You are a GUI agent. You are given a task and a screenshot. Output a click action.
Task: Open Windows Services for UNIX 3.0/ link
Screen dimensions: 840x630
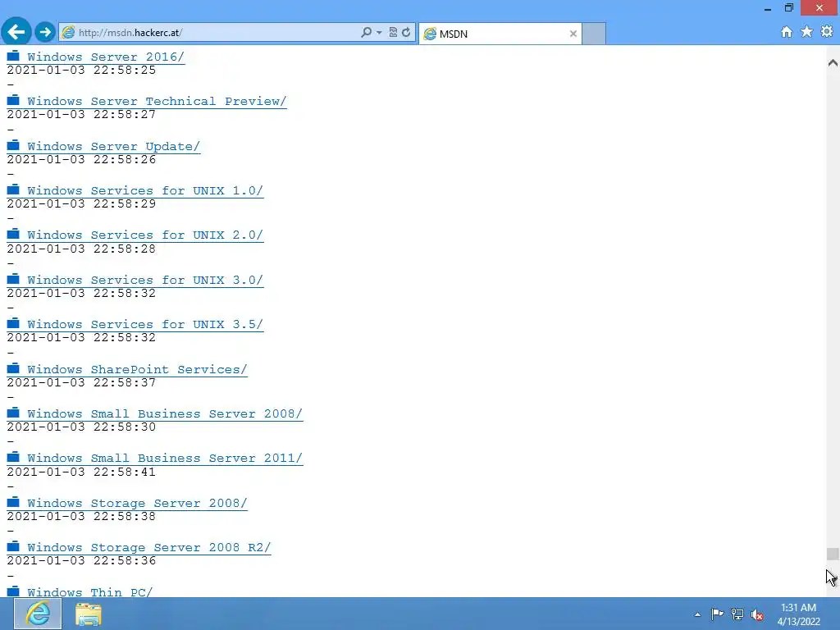tap(145, 281)
